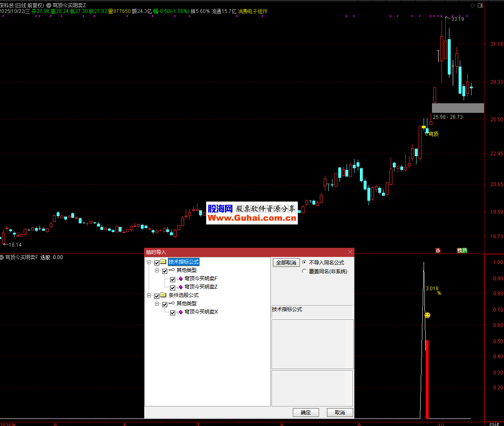
Task: Click the 技术指标公式 folder icon
Action: 163,262
